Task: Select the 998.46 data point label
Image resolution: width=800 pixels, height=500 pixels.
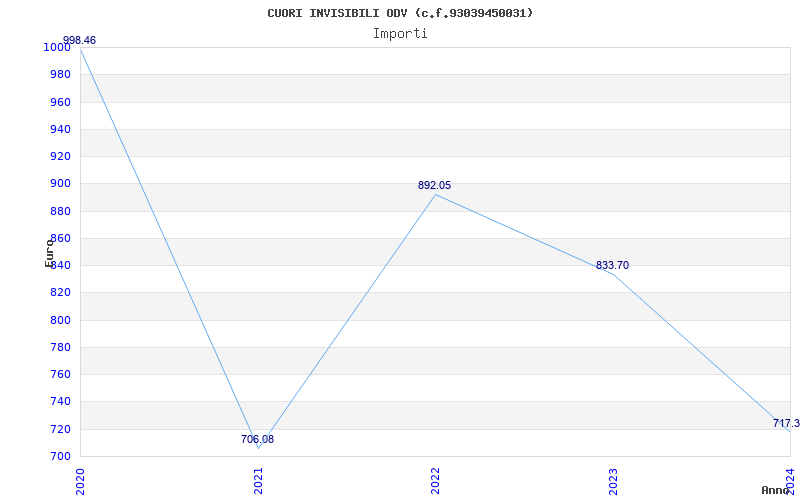Action: (79, 40)
